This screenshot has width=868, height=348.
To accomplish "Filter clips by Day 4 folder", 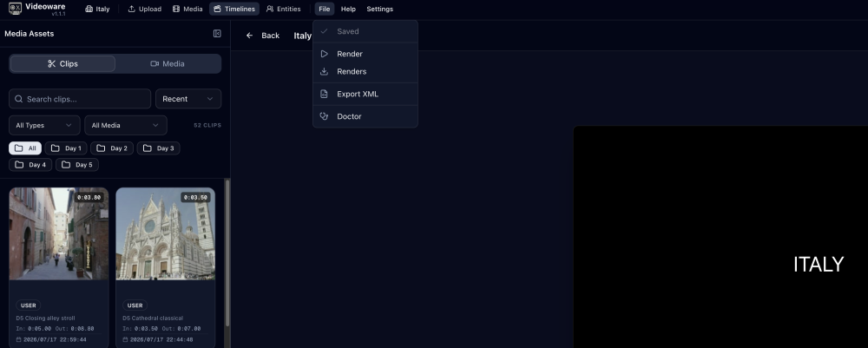I will [x=30, y=165].
